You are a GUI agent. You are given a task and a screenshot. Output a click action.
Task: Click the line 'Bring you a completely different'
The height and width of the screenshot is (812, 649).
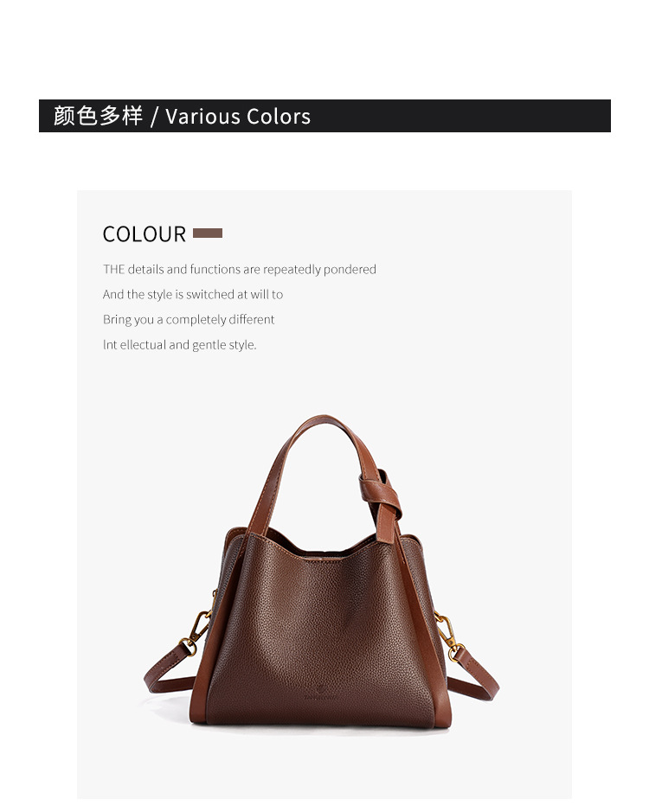pyautogui.click(x=189, y=319)
